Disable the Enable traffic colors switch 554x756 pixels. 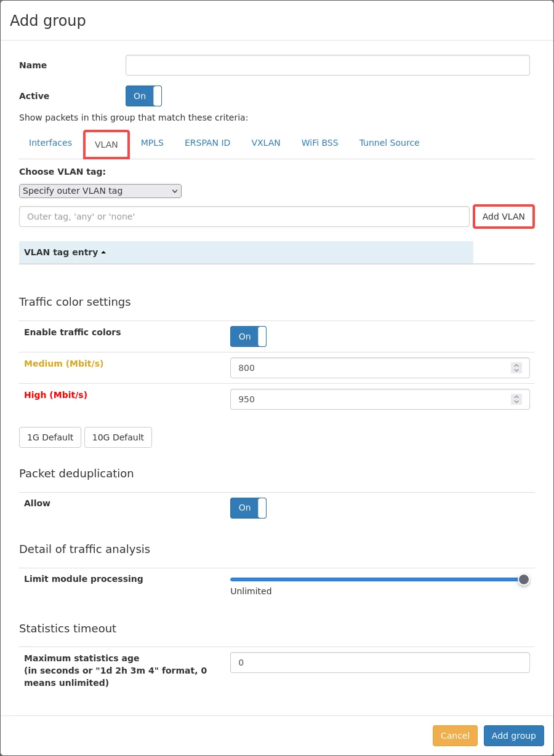pyautogui.click(x=248, y=336)
